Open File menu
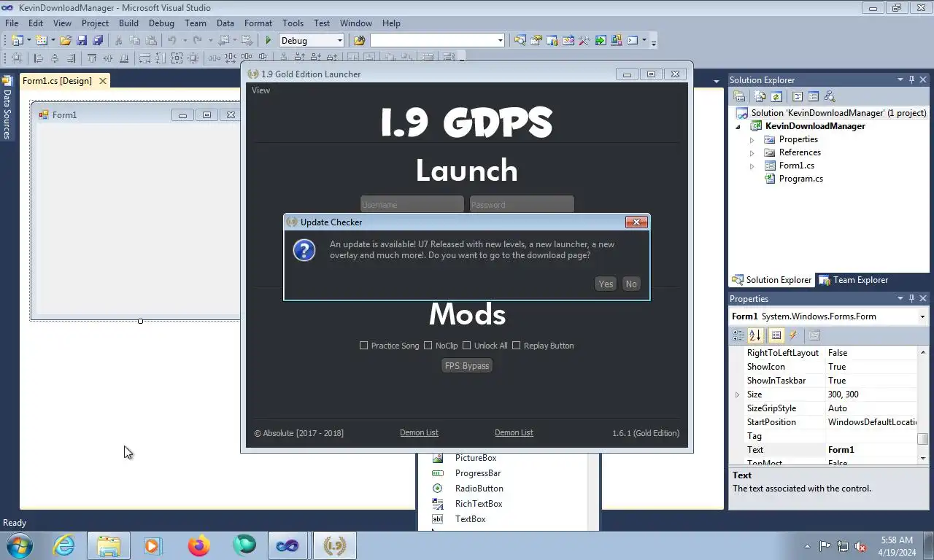Image resolution: width=934 pixels, height=560 pixels. 12,23
